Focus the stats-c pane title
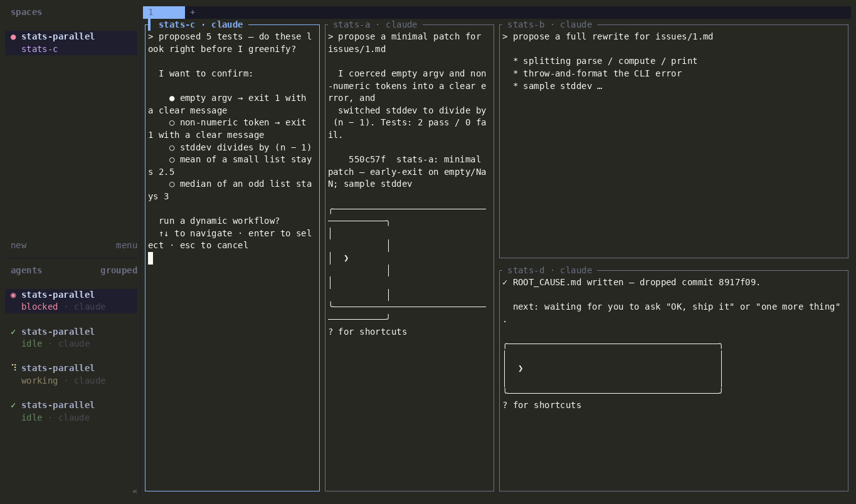This screenshot has height=504, width=856. [x=201, y=24]
